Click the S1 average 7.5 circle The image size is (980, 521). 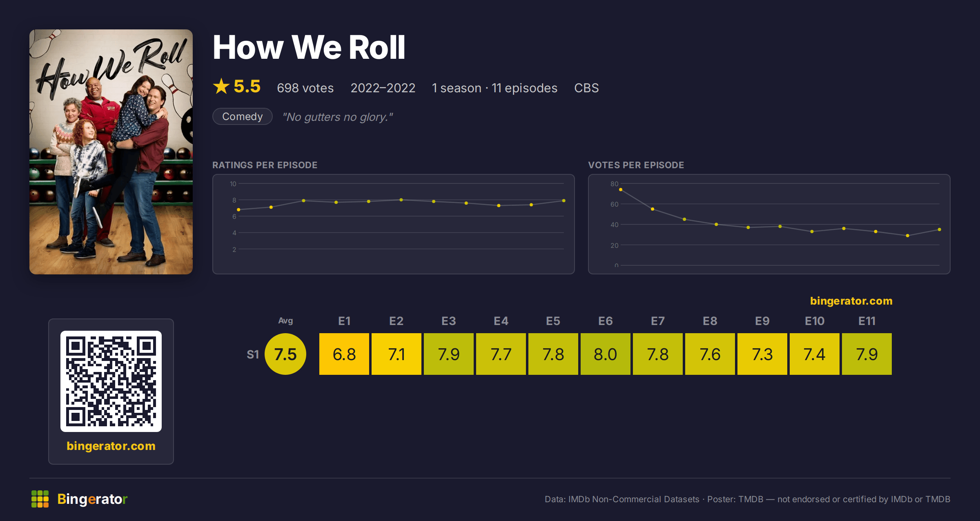[285, 354]
